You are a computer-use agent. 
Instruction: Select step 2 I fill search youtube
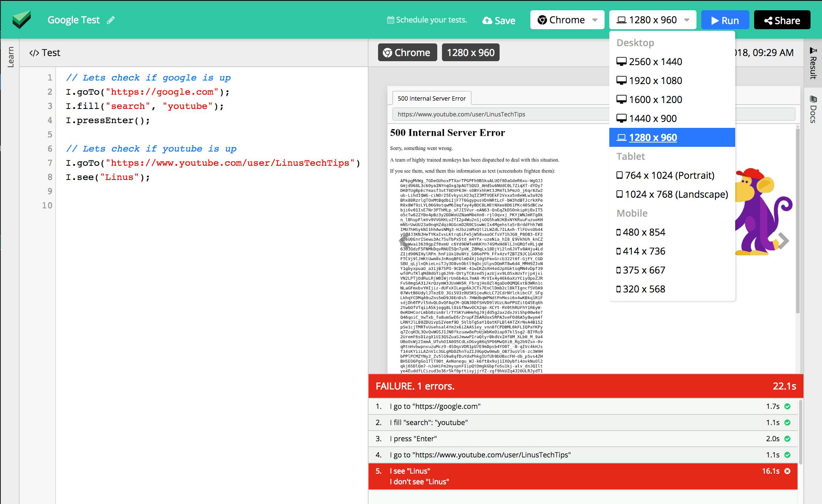coord(583,423)
